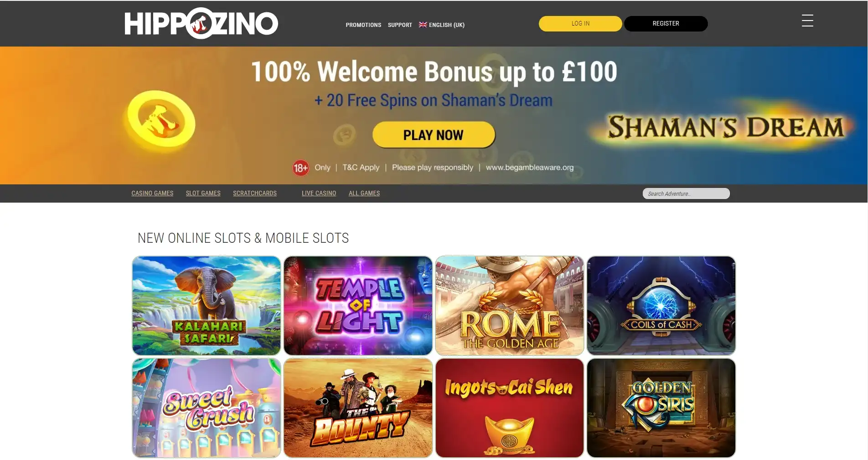This screenshot has width=868, height=460.
Task: Focus the Search Adventure input field
Action: [686, 193]
